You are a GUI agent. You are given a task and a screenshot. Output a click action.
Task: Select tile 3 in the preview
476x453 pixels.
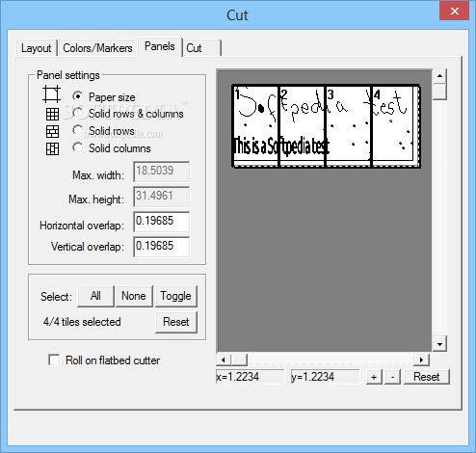[x=349, y=125]
